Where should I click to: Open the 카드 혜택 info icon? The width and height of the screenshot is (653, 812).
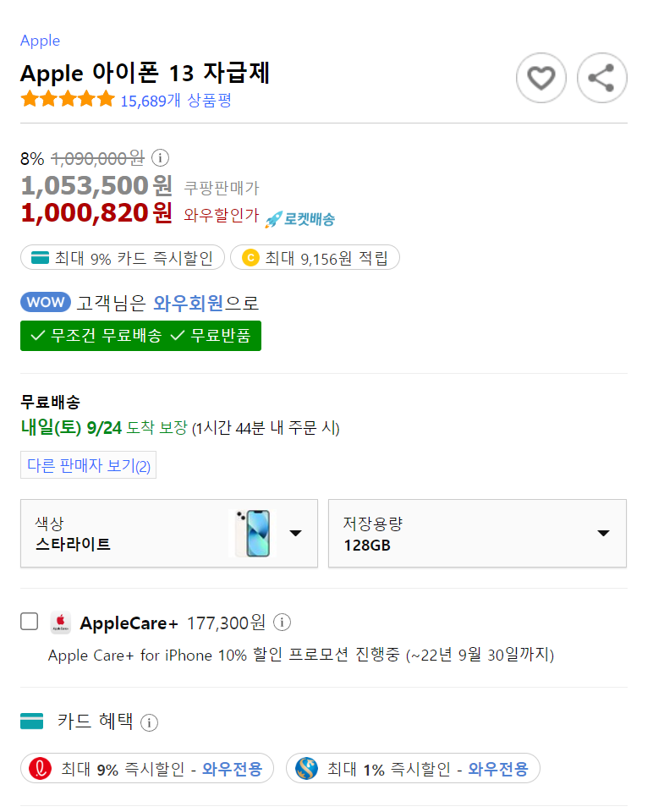click(149, 721)
